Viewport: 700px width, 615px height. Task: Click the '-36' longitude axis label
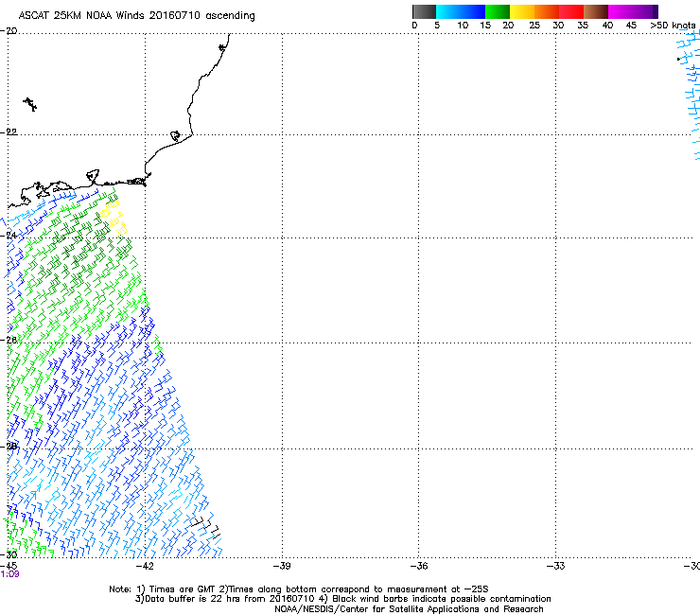(x=419, y=566)
